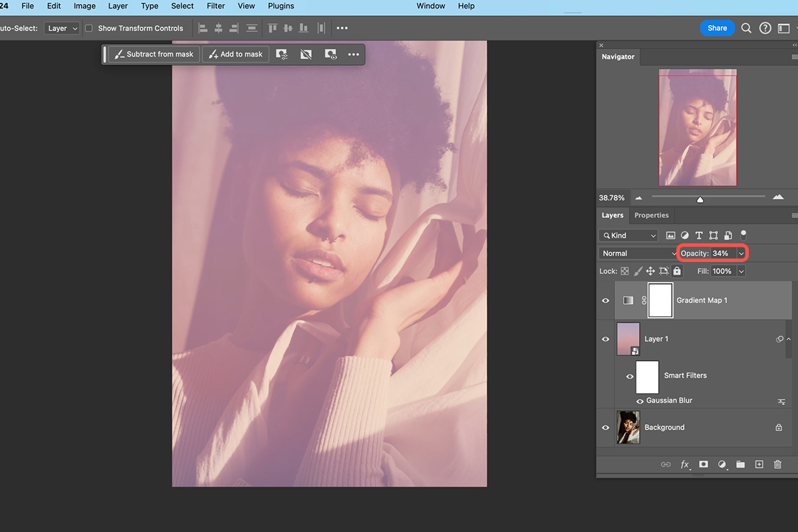Open the Kind filter dropdown
Screen dimensions: 798x532
(x=628, y=235)
